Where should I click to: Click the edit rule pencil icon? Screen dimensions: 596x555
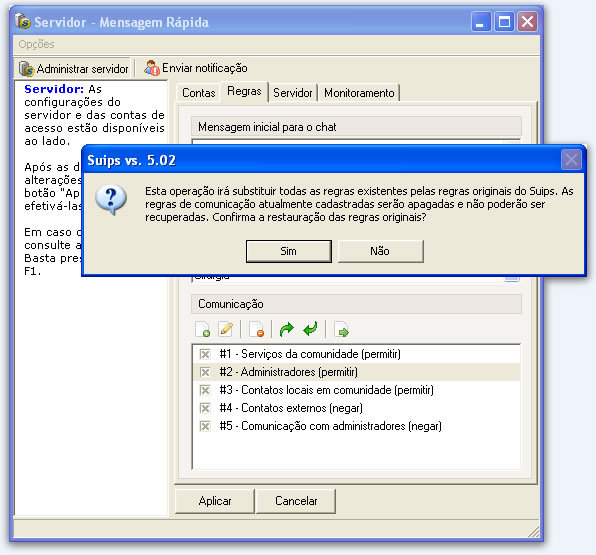tap(226, 329)
